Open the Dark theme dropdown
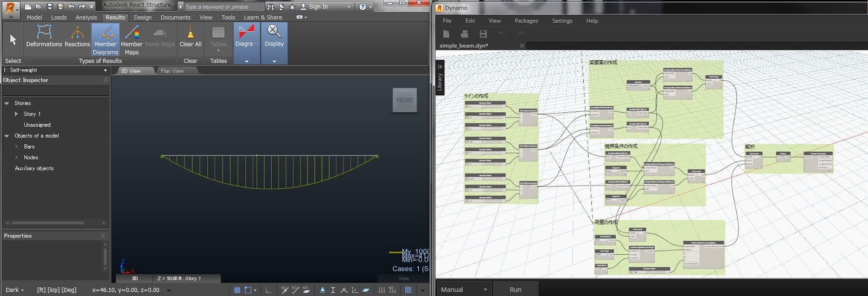 pyautogui.click(x=15, y=290)
